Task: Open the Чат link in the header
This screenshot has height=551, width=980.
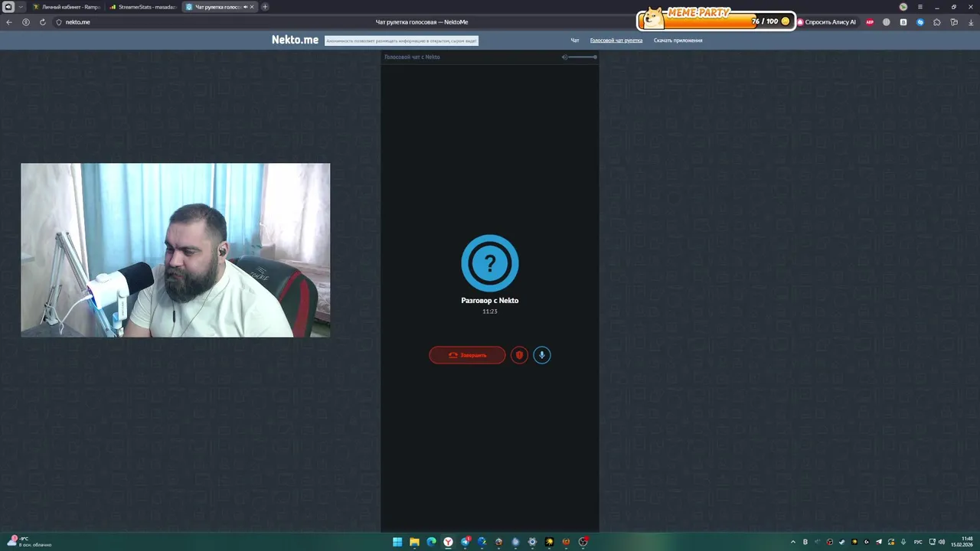Action: click(x=575, y=41)
